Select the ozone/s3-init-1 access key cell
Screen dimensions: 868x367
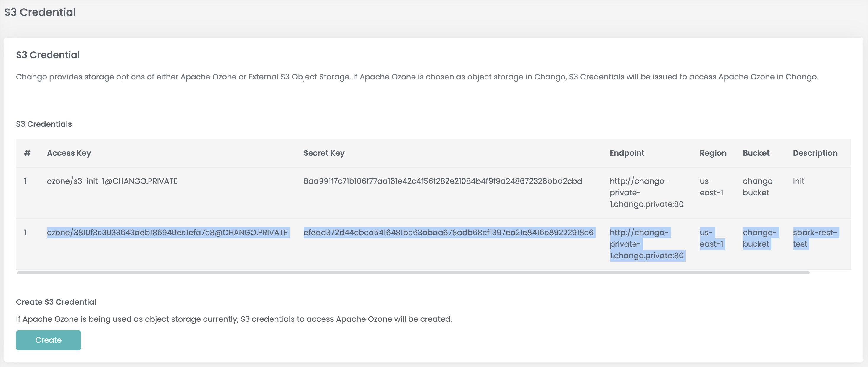click(x=112, y=181)
